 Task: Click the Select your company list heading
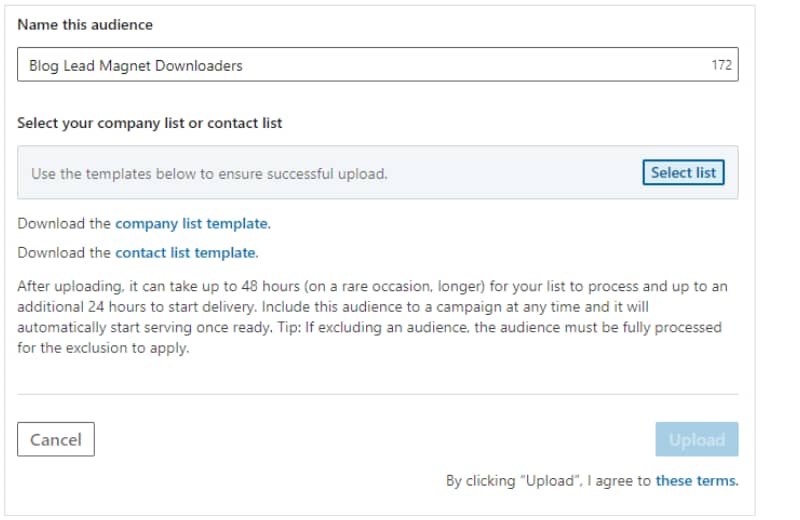point(149,123)
